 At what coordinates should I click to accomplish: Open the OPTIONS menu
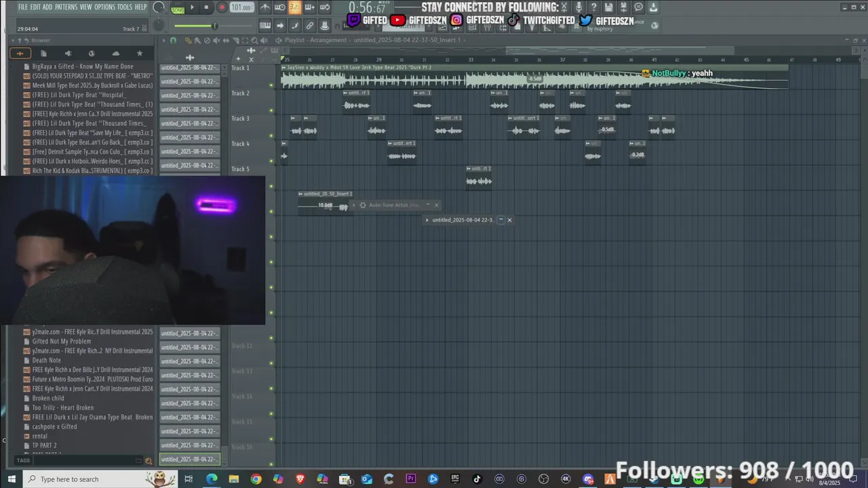(104, 7)
